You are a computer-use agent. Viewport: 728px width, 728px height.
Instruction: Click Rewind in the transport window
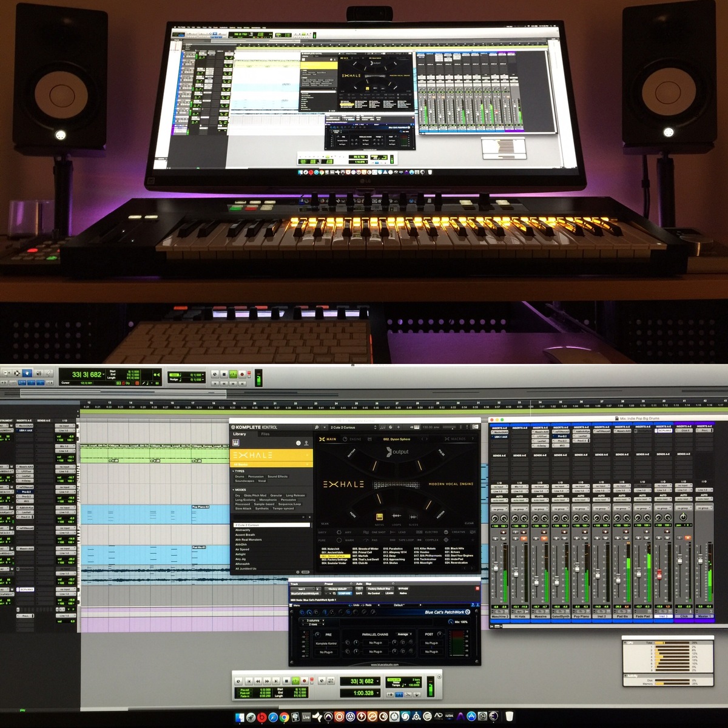coord(258,681)
